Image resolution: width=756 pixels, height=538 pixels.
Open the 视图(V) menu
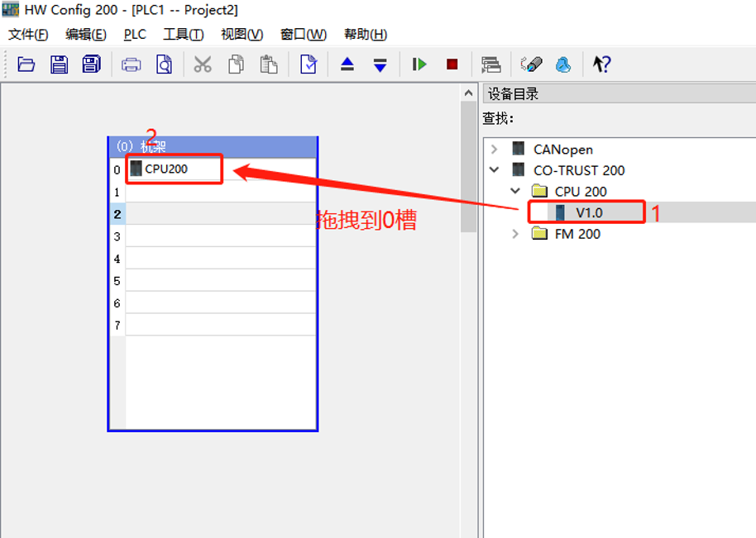click(242, 35)
